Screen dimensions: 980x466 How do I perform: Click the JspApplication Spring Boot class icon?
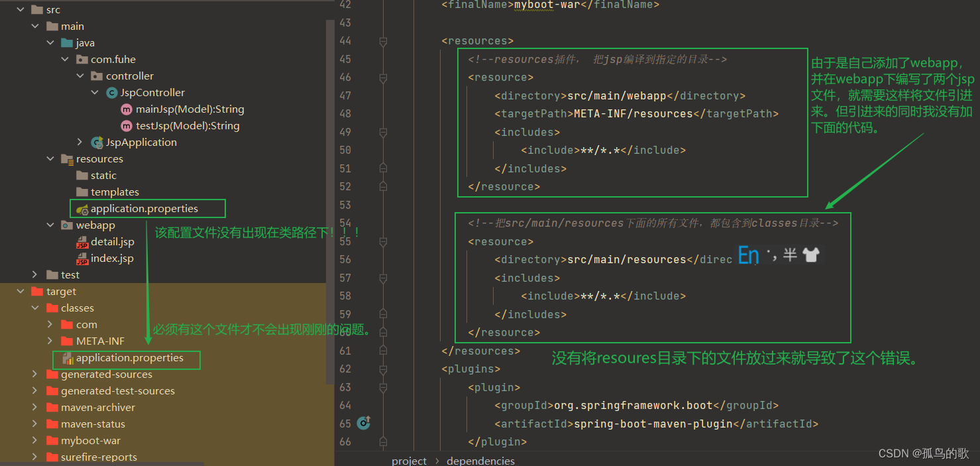click(97, 143)
